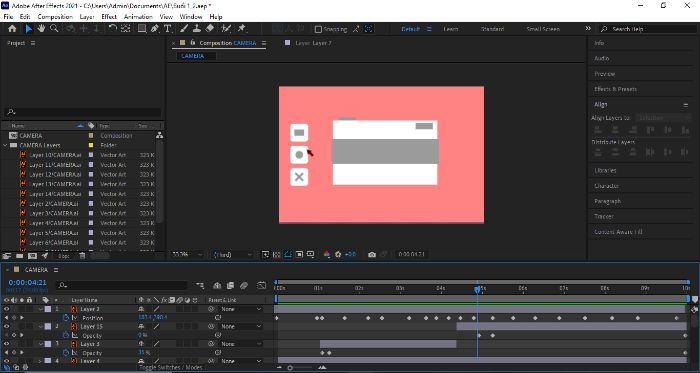This screenshot has width=700, height=373.
Task: Open composition mini-flowchart in timeline
Action: pos(200,285)
